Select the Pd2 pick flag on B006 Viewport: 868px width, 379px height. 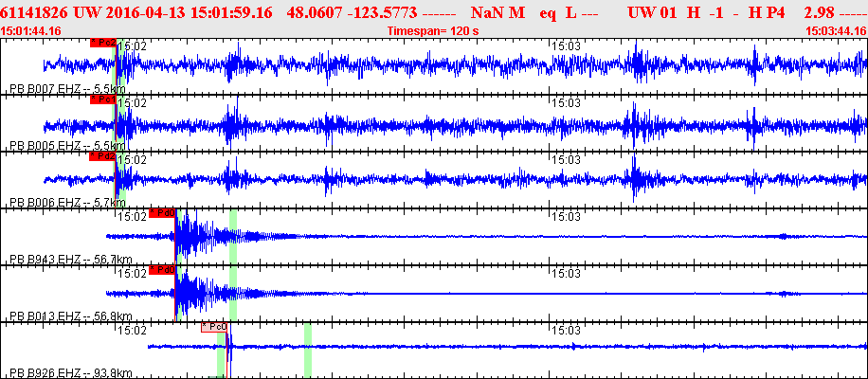[x=103, y=156]
